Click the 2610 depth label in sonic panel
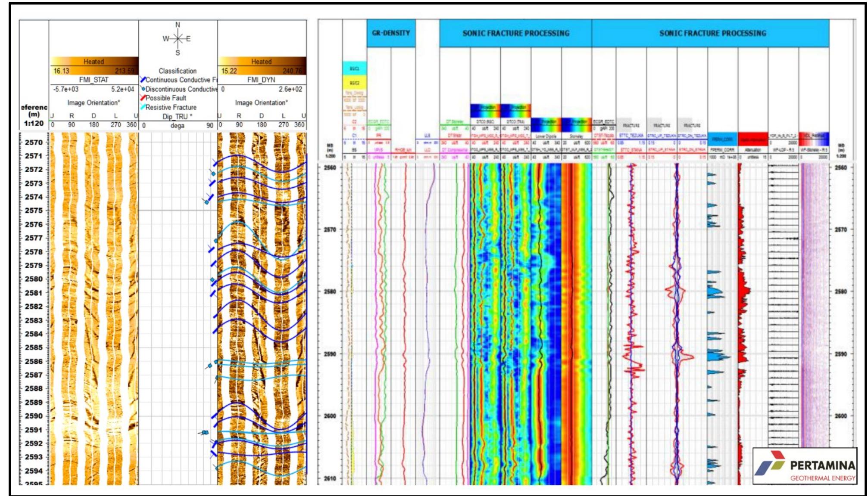Screen dimensions: 868x496 tap(330, 478)
